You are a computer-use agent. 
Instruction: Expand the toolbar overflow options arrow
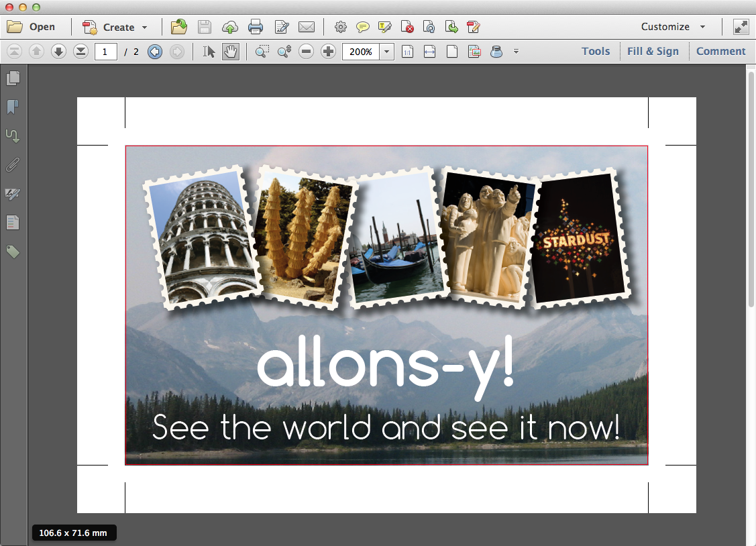click(x=516, y=52)
